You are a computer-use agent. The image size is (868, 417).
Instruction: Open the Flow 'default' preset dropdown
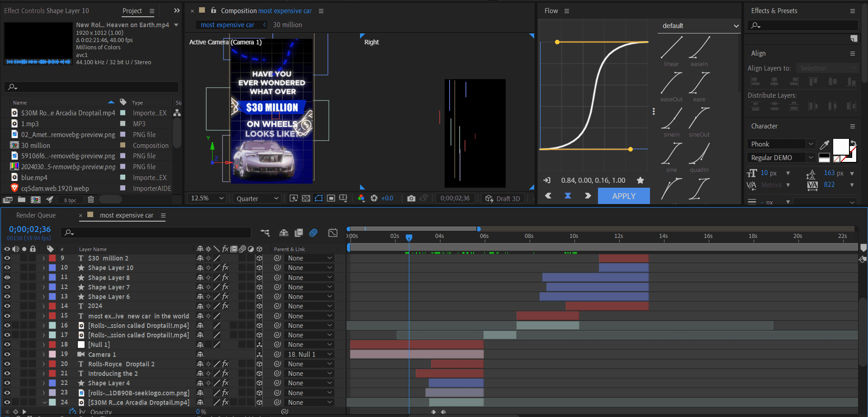tap(699, 26)
